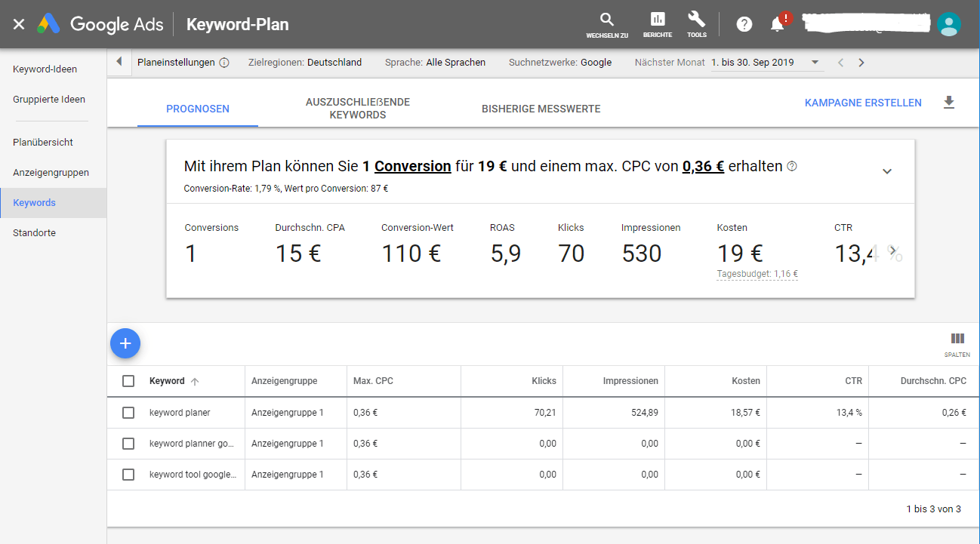Tick the 'keyword planner go...' row checkbox
The width and height of the screenshot is (980, 544).
tap(128, 444)
